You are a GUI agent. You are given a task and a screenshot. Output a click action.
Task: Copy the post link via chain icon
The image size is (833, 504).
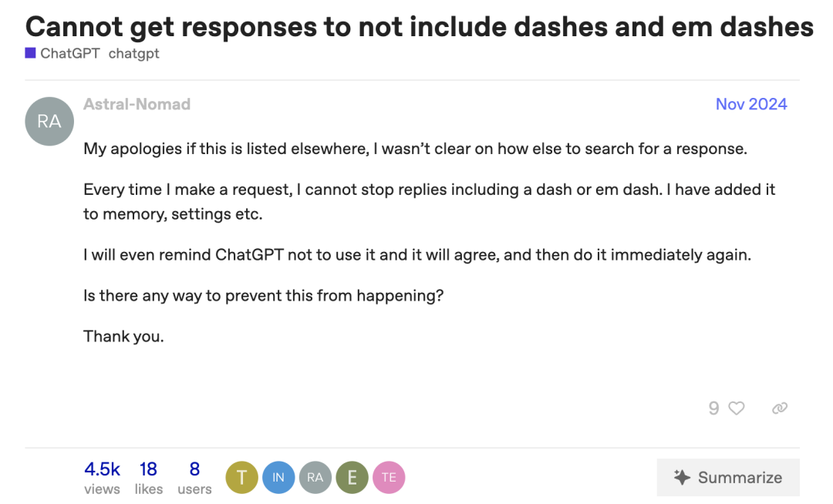pyautogui.click(x=779, y=408)
